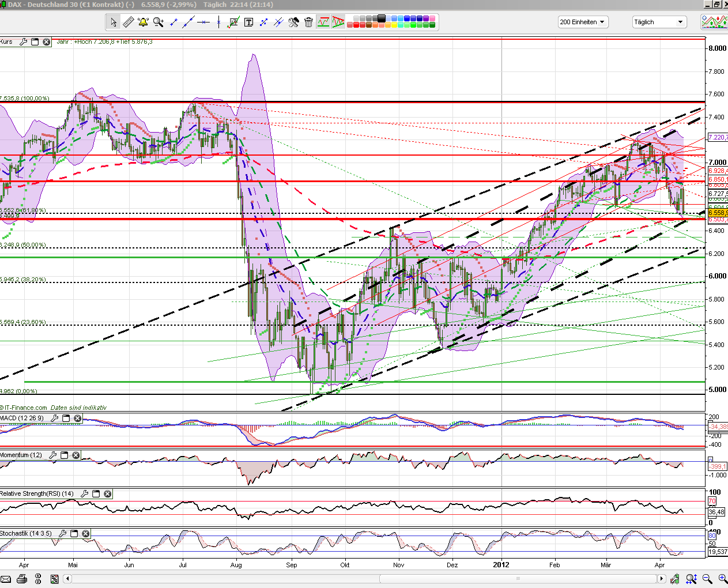Click the zoom in magnifier
728x588 pixels.
coord(722,579)
